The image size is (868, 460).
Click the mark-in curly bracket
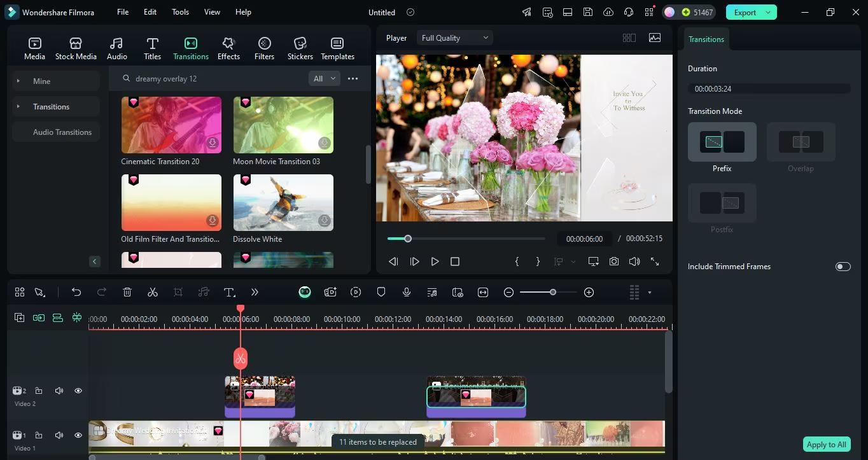517,261
